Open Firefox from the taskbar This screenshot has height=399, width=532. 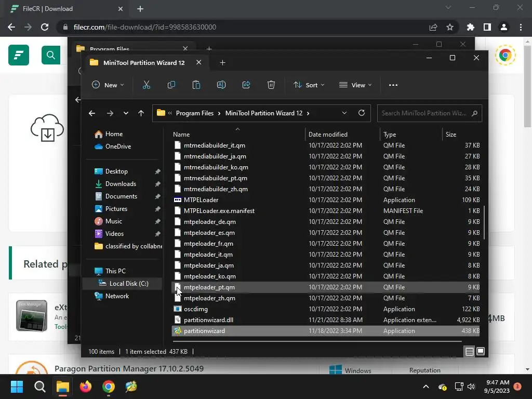86,387
